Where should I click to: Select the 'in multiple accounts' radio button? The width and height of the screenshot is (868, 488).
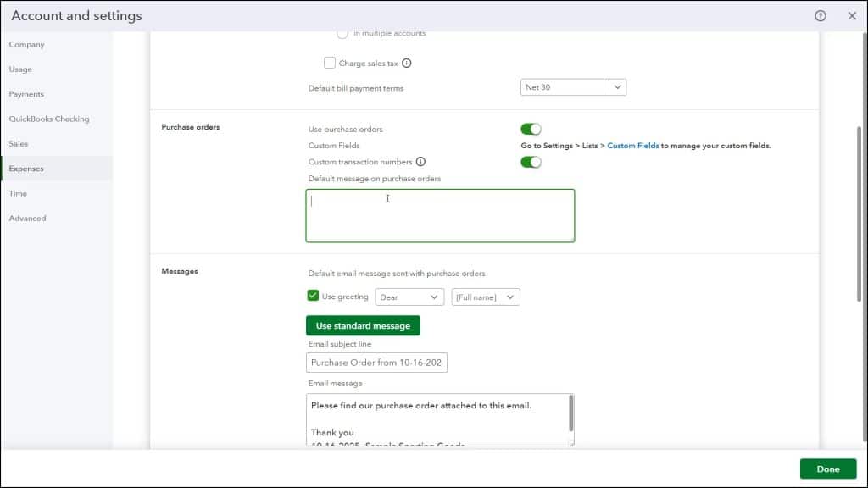coord(342,33)
